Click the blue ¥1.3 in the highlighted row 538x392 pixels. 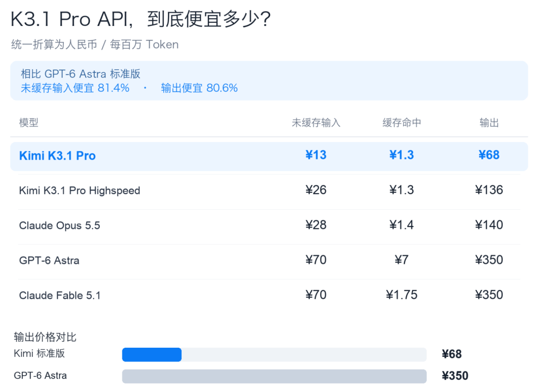click(x=402, y=155)
